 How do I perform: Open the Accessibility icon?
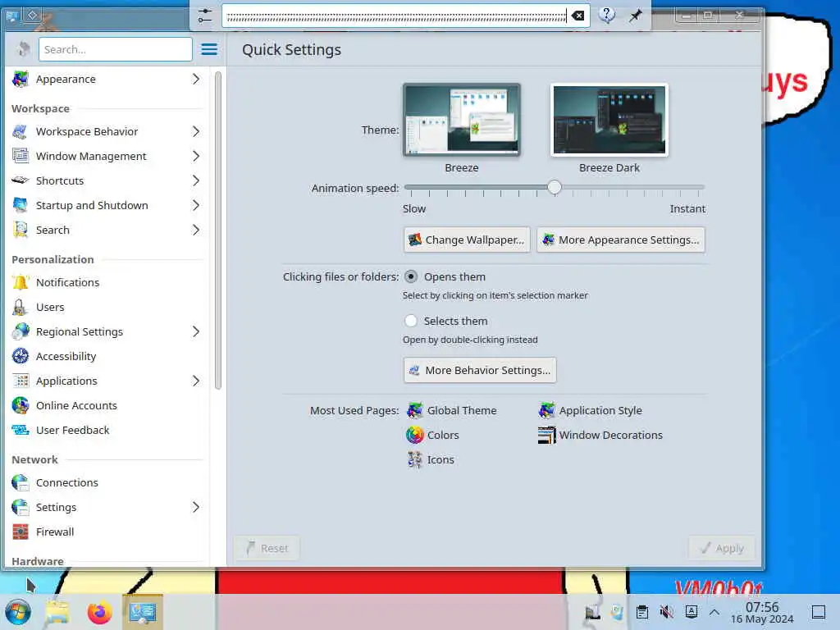coord(21,356)
